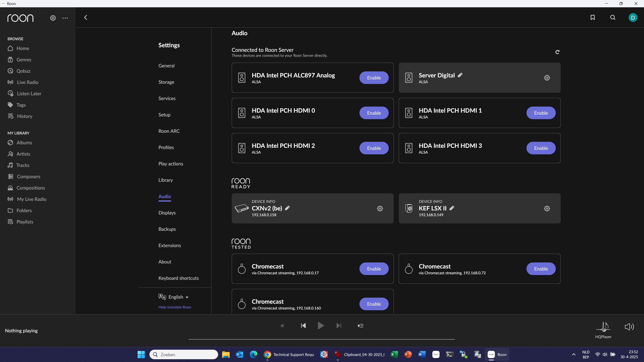Screen dimensions: 644x362
Task: Enable the Chromecast at 192.168.0.160
Action: pos(374,304)
